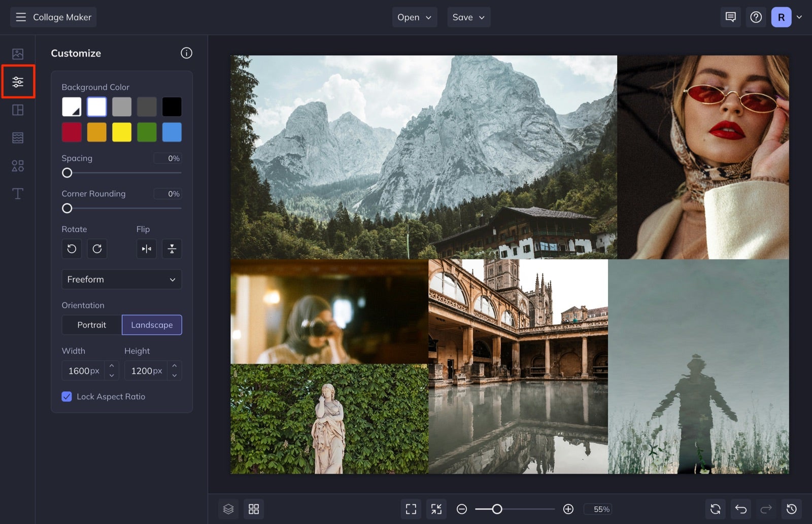Undo the last action
812x524 pixels.
click(740, 509)
